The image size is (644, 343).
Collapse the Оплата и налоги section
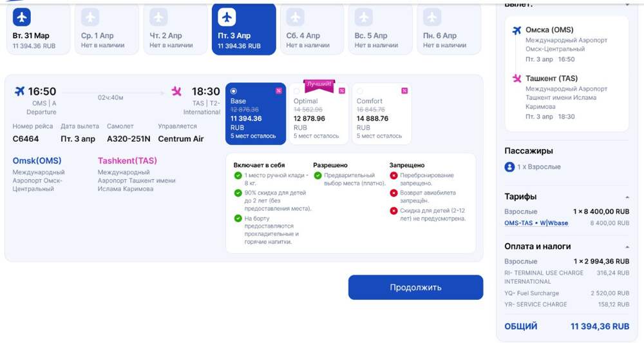click(627, 246)
